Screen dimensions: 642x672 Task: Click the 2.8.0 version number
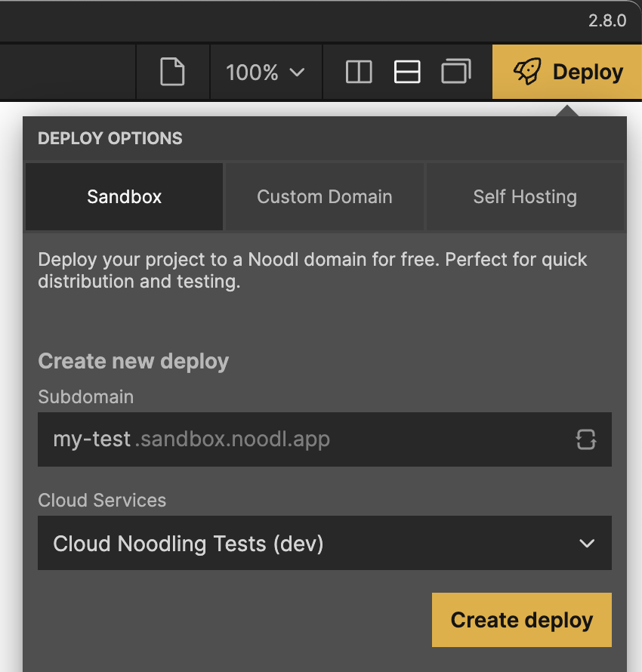607,20
